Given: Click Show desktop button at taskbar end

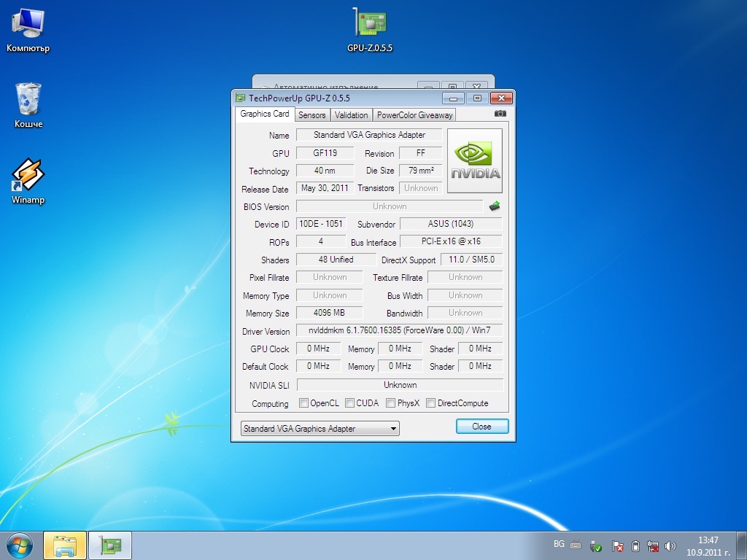Looking at the screenshot, I should [x=742, y=545].
